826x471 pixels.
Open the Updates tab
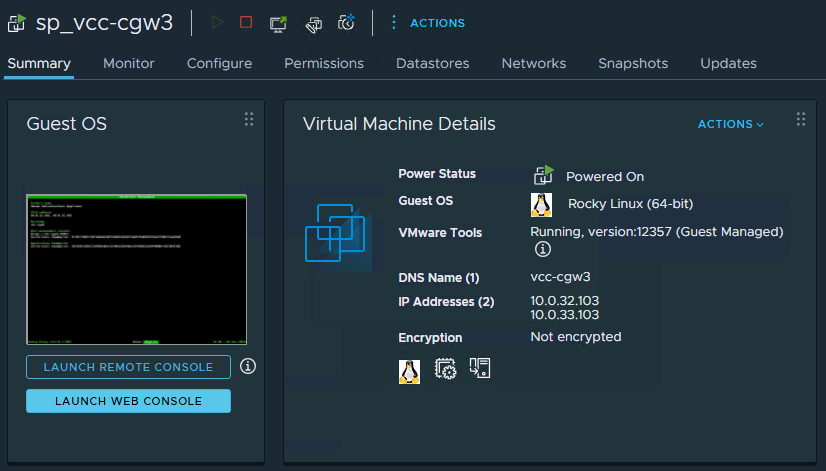click(x=729, y=64)
